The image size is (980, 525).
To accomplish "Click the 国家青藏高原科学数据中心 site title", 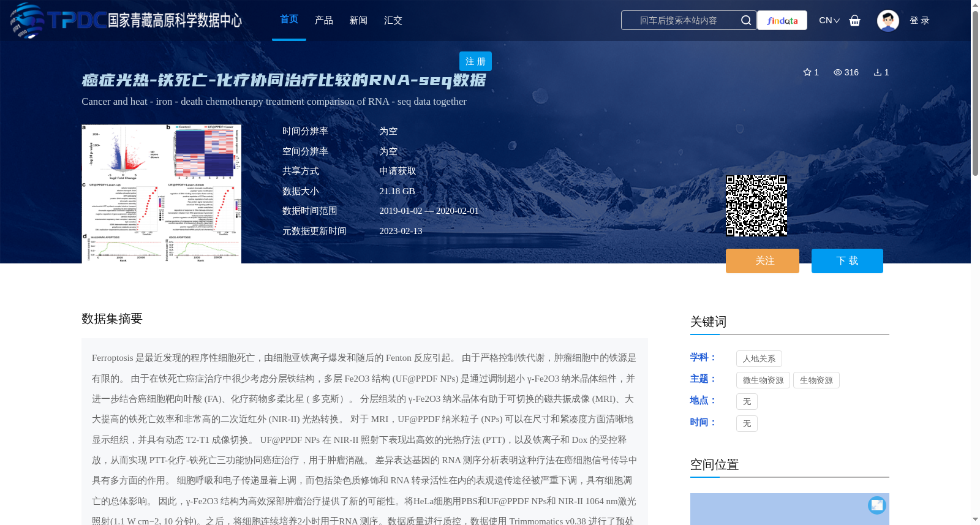I will tap(175, 20).
